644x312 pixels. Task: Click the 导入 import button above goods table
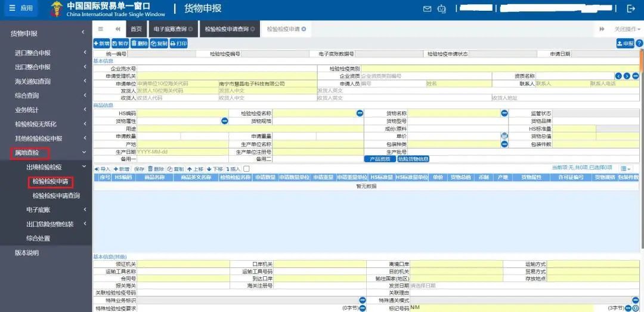[102, 169]
